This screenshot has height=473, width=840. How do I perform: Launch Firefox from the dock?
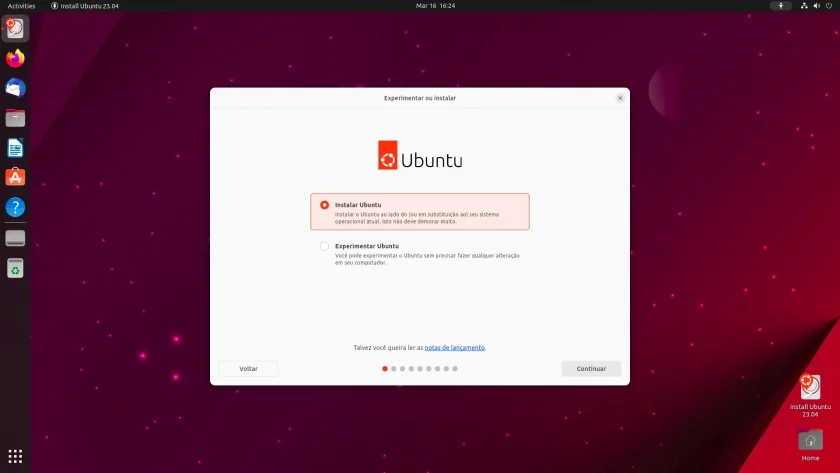(x=15, y=58)
